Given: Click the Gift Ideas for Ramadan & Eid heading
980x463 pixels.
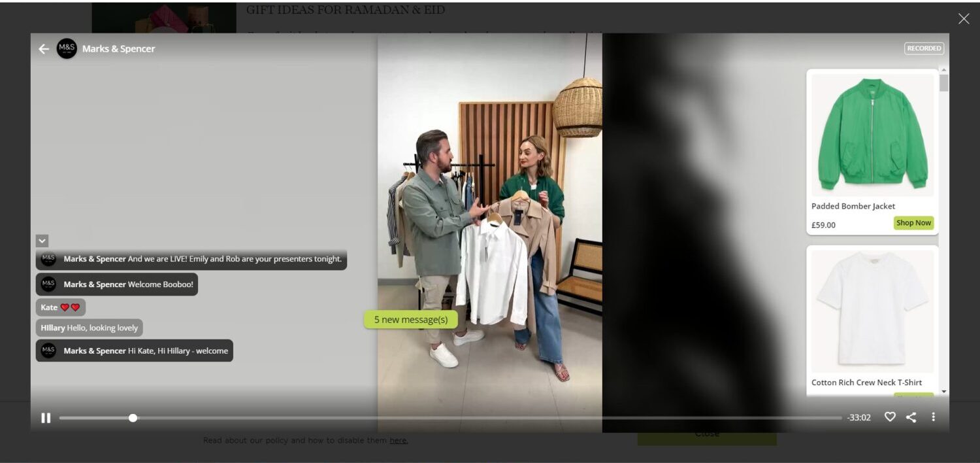Looking at the screenshot, I should click(346, 10).
